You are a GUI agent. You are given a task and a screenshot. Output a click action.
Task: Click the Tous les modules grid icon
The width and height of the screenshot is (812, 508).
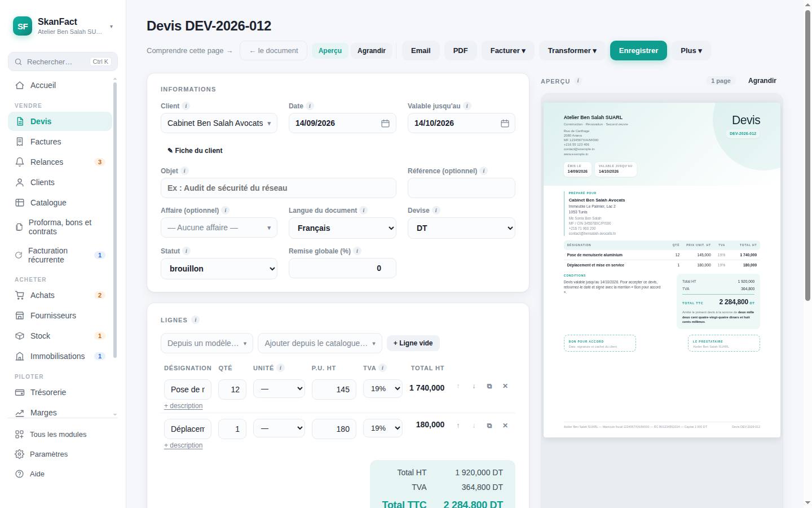[x=20, y=435]
